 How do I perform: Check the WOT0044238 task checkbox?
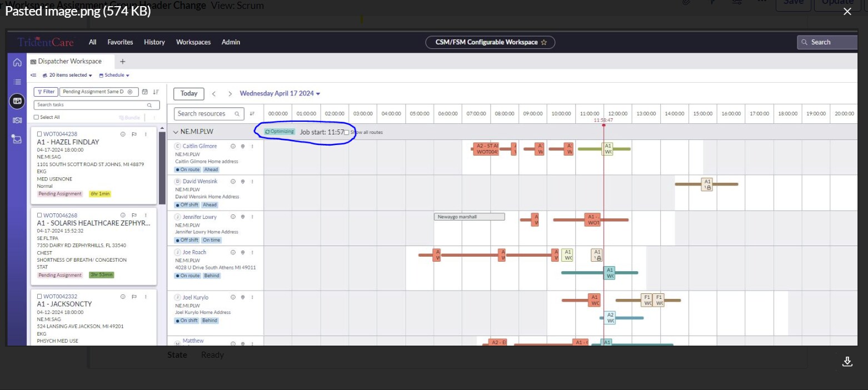(x=39, y=134)
